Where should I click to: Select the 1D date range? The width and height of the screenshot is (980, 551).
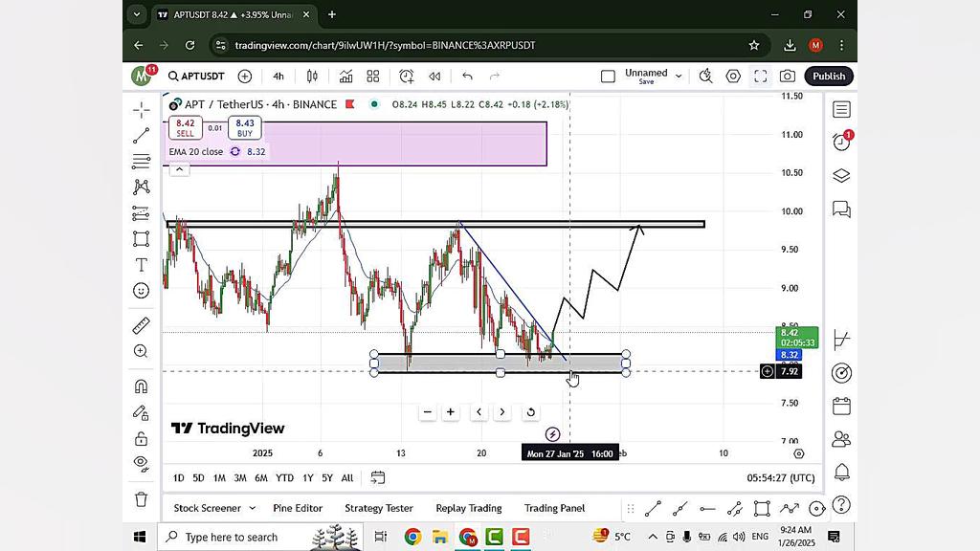click(179, 478)
